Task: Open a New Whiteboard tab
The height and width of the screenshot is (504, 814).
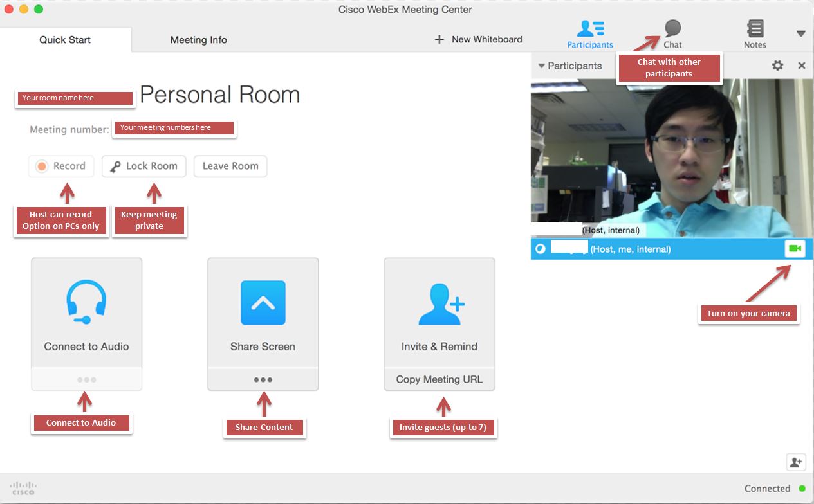Action: tap(478, 39)
